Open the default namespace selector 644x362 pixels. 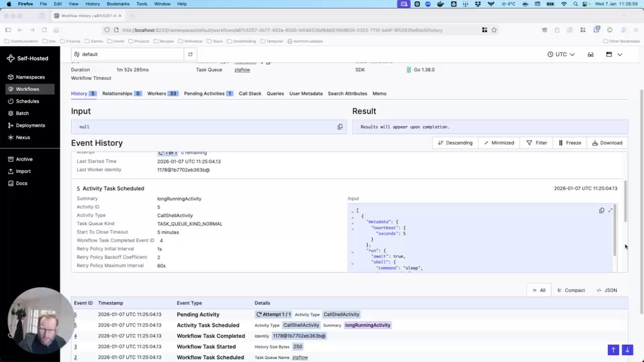point(128,54)
